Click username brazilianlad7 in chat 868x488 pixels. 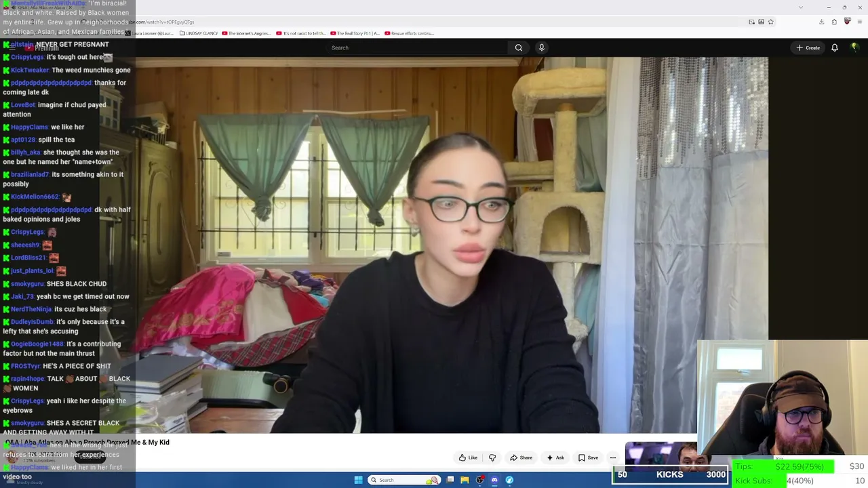click(30, 175)
